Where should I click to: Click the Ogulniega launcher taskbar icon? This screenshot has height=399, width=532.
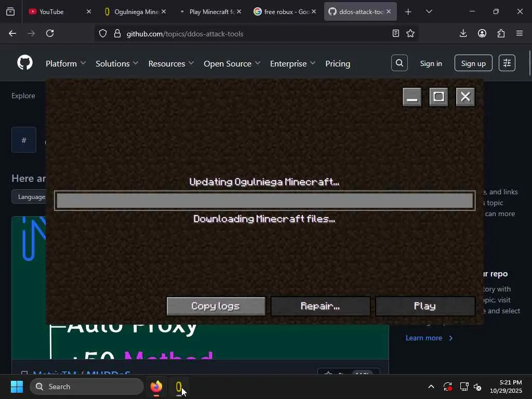179,387
